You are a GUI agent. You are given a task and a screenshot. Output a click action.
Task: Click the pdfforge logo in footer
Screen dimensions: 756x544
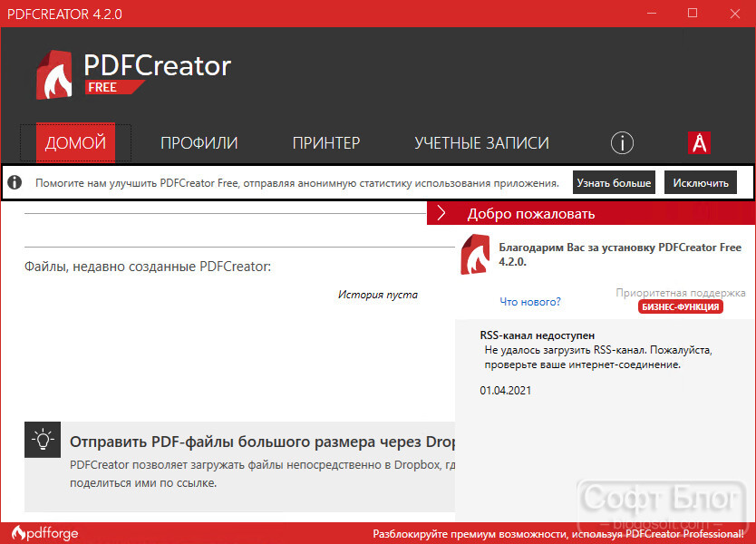tap(44, 533)
